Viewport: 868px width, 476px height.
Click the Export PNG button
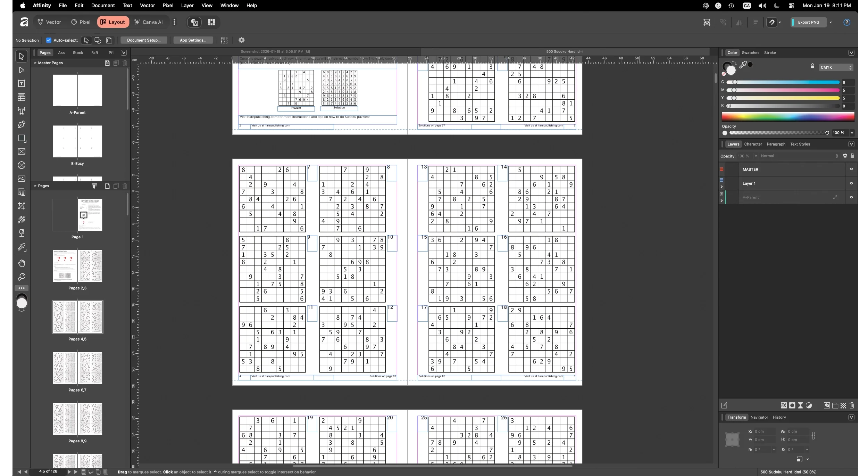[x=809, y=22]
